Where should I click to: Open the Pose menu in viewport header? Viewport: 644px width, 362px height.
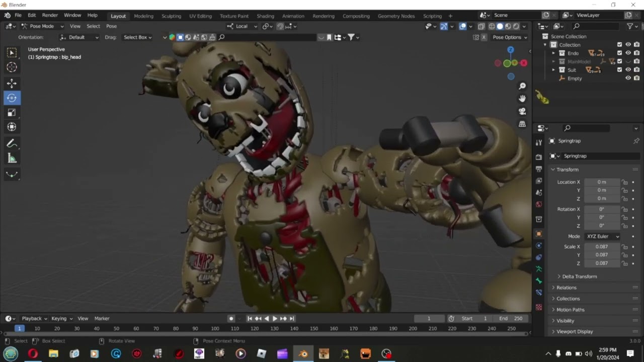pyautogui.click(x=112, y=26)
